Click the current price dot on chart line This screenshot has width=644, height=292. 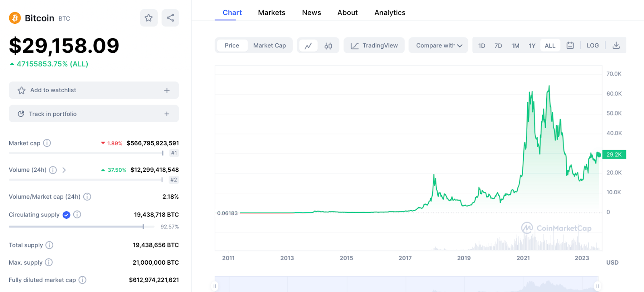pos(599,155)
